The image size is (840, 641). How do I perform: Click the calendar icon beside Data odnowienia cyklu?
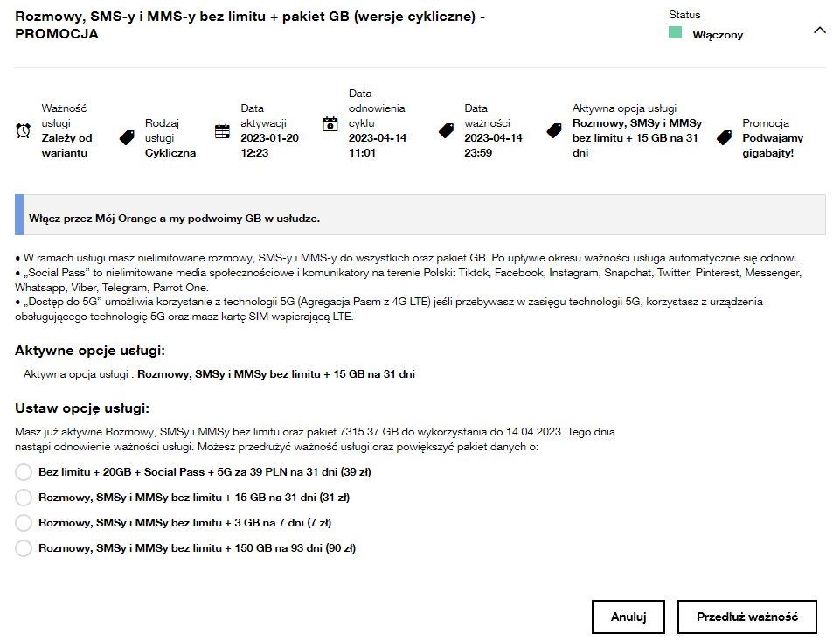click(x=330, y=123)
